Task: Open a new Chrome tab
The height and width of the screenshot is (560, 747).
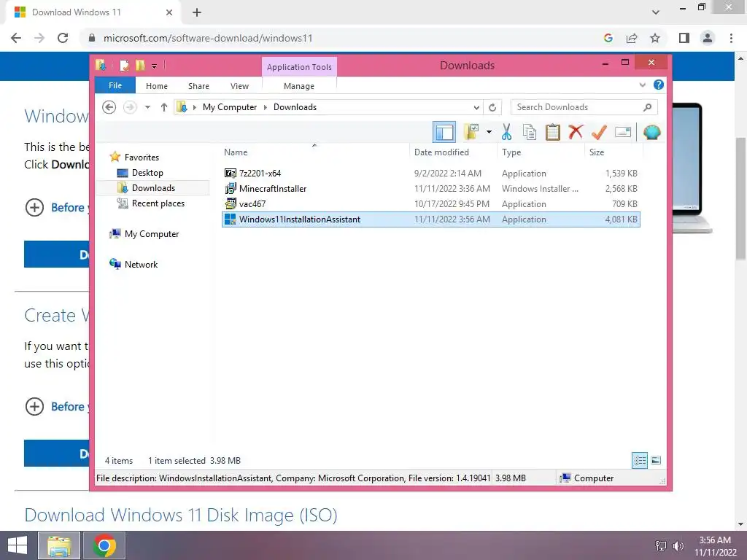Action: (197, 13)
